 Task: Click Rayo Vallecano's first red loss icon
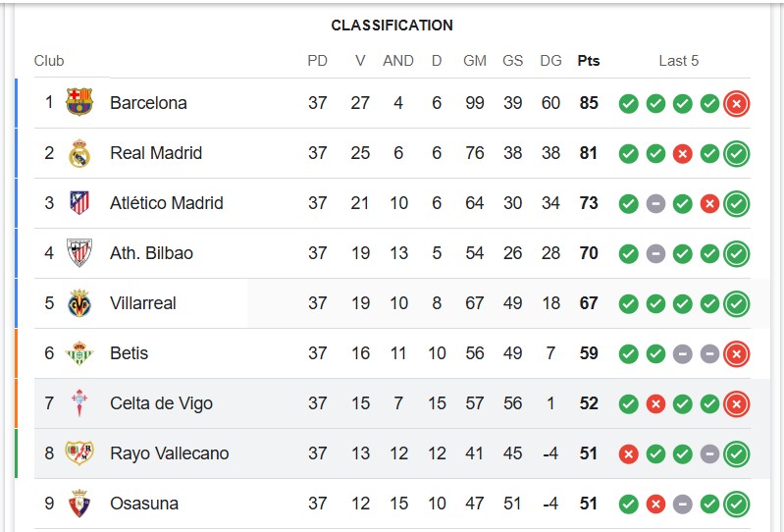629,454
